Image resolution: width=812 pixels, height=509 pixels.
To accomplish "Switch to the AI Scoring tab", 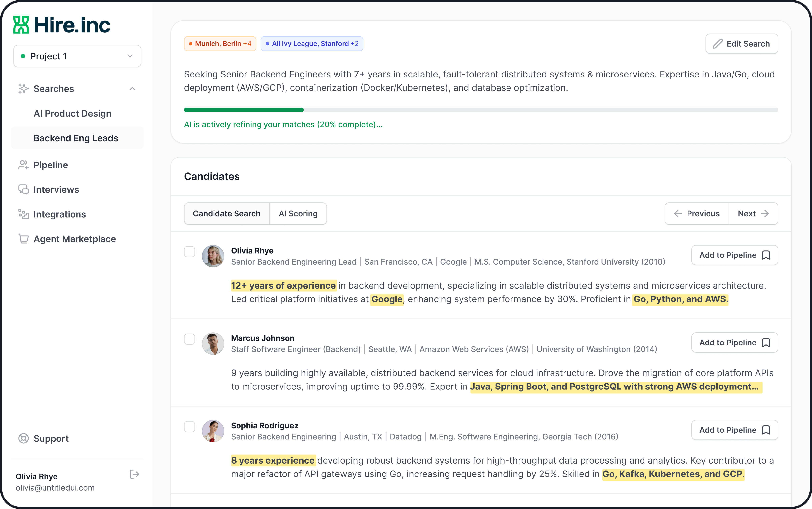I will pos(298,213).
